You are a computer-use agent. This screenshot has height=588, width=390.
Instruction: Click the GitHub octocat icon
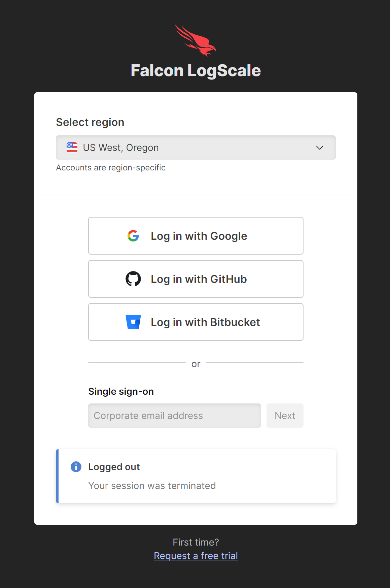click(x=133, y=279)
